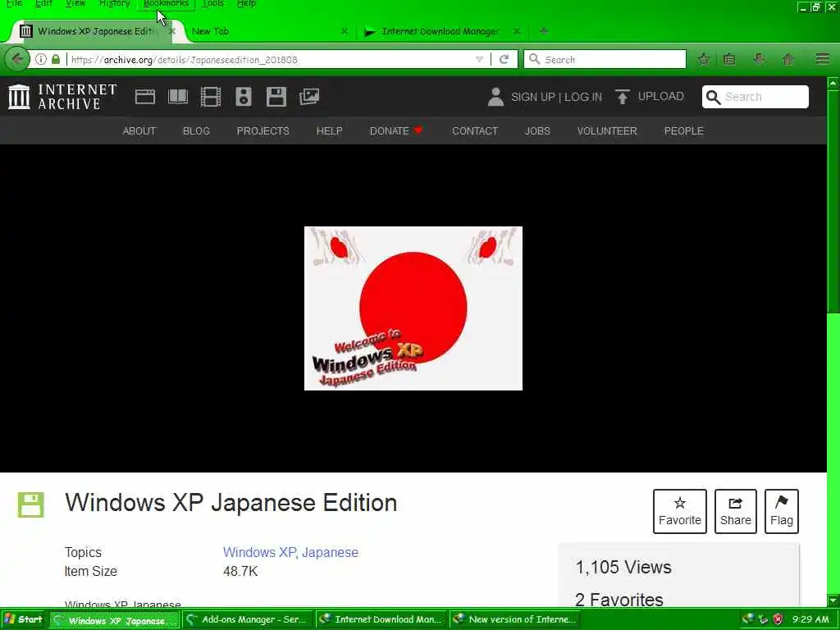This screenshot has width=840, height=630.
Task: Click the PEOPLE link
Action: click(684, 130)
